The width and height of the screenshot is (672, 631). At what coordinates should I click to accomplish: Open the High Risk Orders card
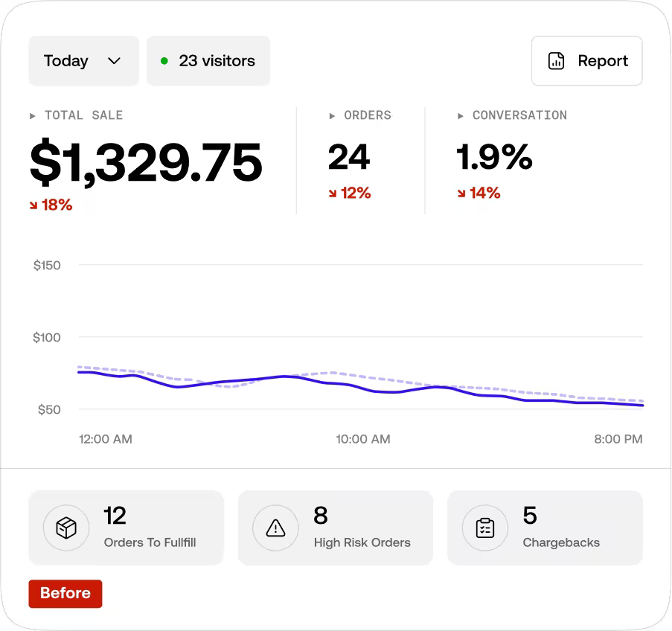336,528
